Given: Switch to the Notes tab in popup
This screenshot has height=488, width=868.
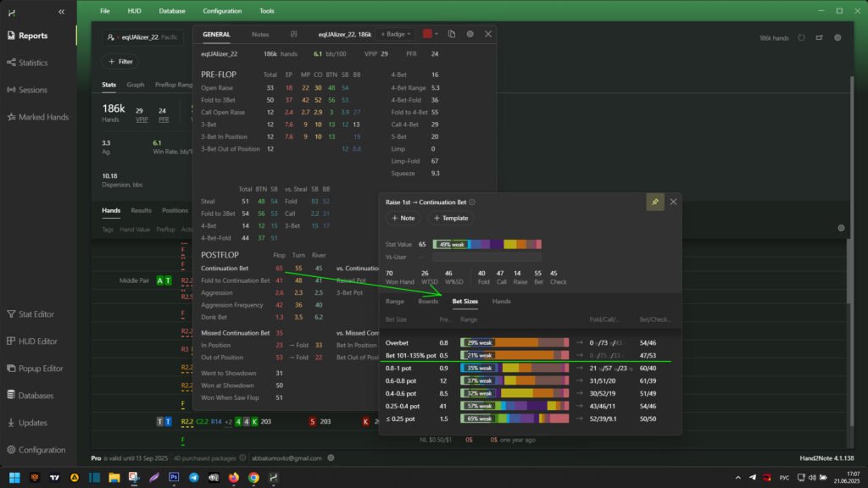Looking at the screenshot, I should pyautogui.click(x=260, y=34).
